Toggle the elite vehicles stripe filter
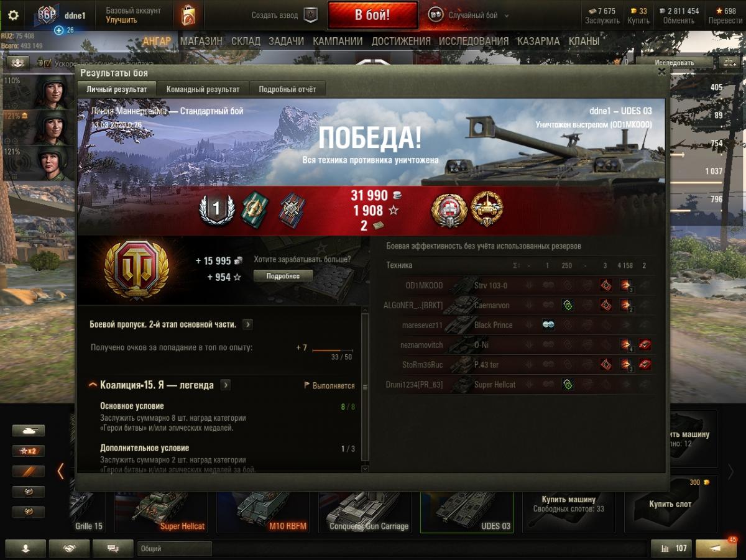This screenshot has width=746, height=560. (29, 471)
